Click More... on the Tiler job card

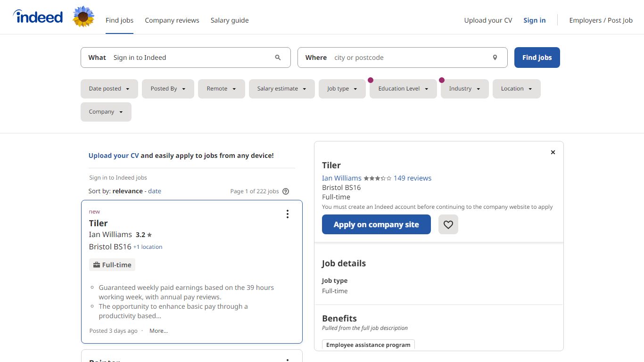point(158,331)
